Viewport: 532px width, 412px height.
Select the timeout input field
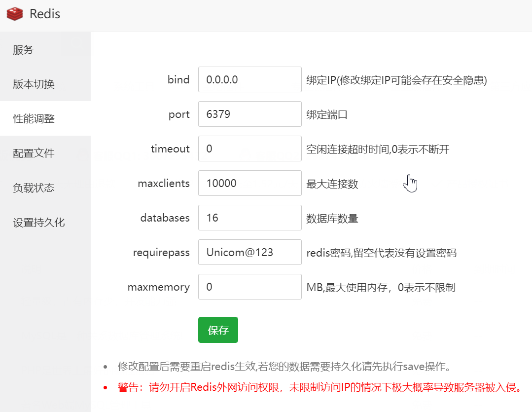[249, 149]
